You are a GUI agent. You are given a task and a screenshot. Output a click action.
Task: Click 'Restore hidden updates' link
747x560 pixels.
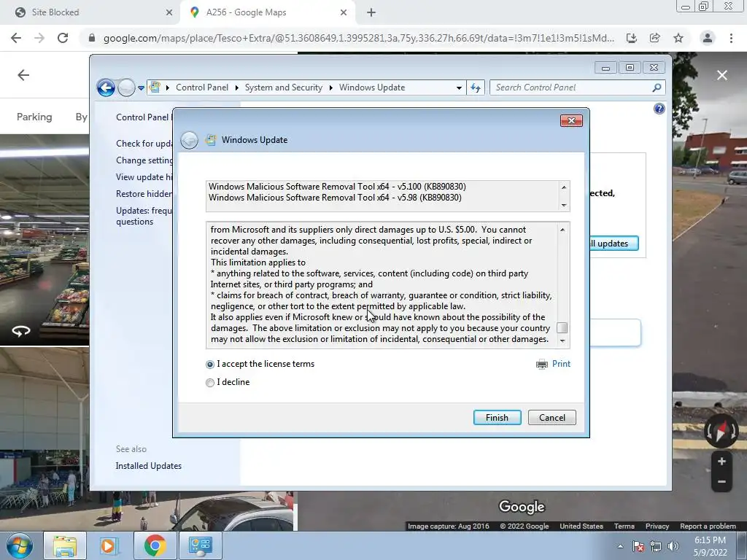[x=144, y=194]
